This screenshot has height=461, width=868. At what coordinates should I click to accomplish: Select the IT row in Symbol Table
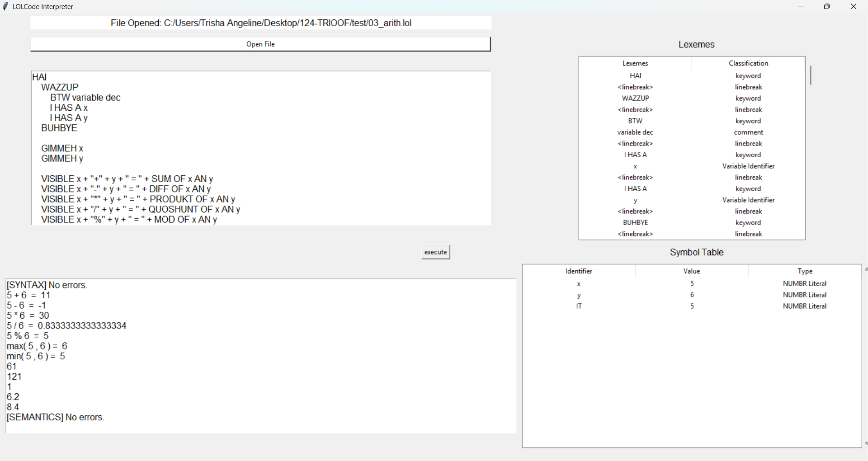coord(579,306)
